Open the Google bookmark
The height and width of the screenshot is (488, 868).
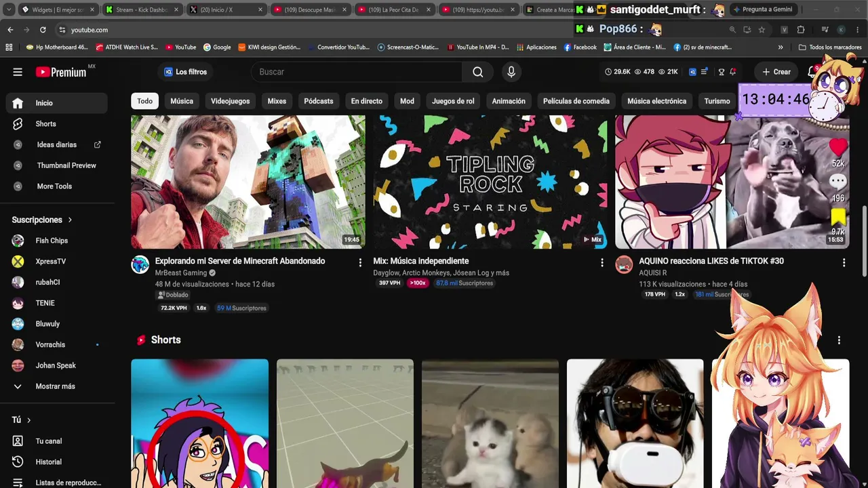click(217, 47)
